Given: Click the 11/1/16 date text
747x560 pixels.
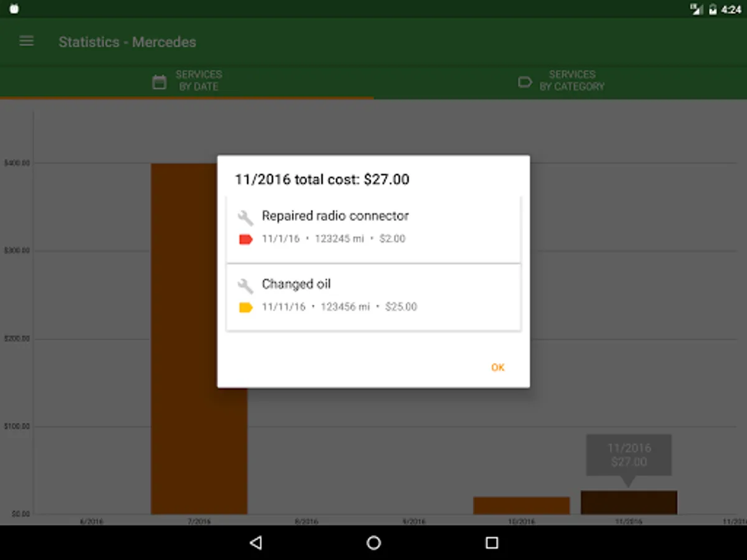Looking at the screenshot, I should click(281, 239).
